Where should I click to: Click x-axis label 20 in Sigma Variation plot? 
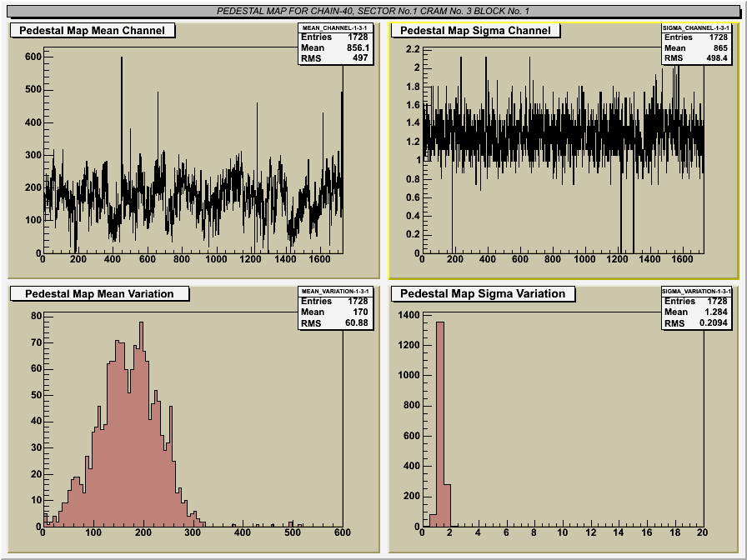(702, 532)
